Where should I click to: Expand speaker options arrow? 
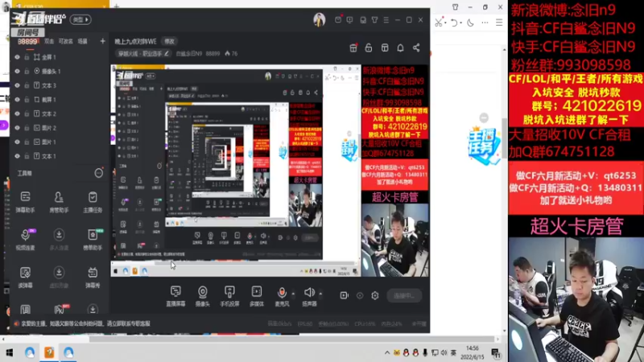pos(320,294)
